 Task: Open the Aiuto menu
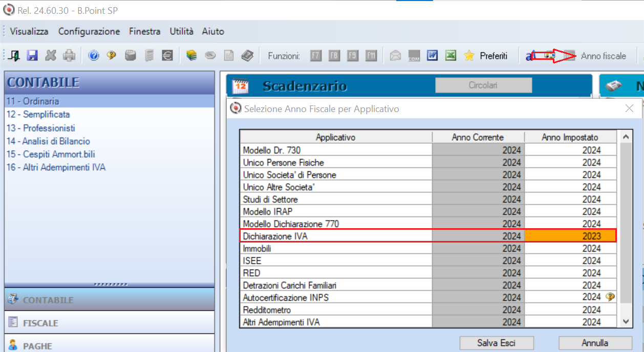213,31
